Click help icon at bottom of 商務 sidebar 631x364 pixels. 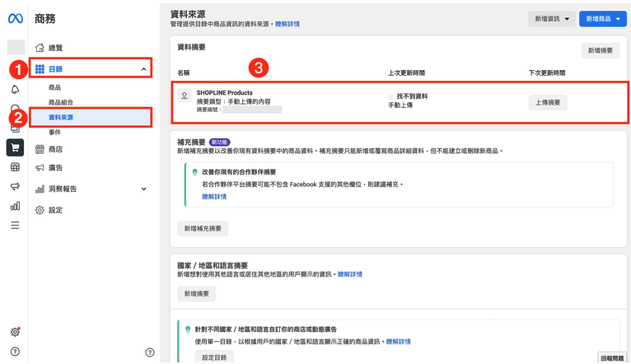click(x=150, y=352)
